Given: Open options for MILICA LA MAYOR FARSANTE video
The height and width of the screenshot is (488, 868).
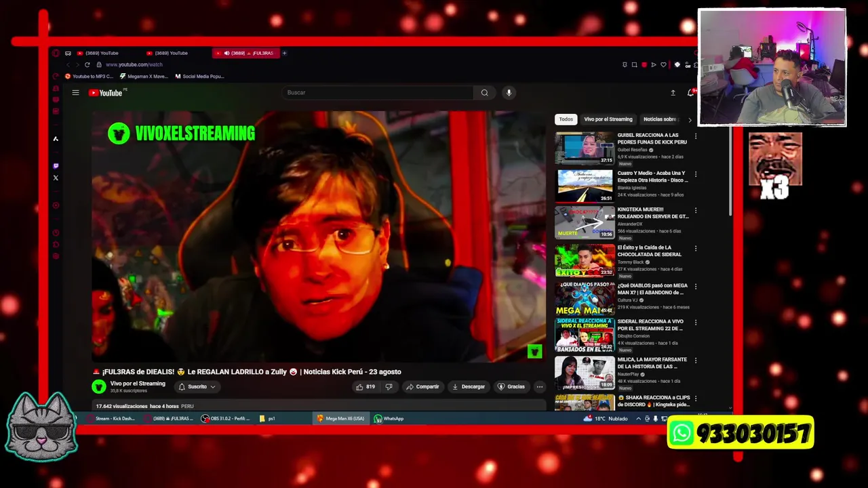Looking at the screenshot, I should (695, 361).
